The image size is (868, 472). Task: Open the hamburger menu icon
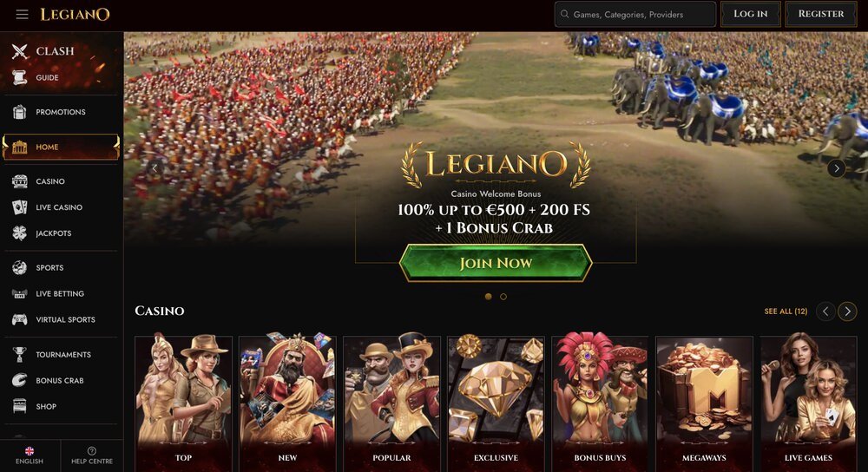pyautogui.click(x=23, y=15)
